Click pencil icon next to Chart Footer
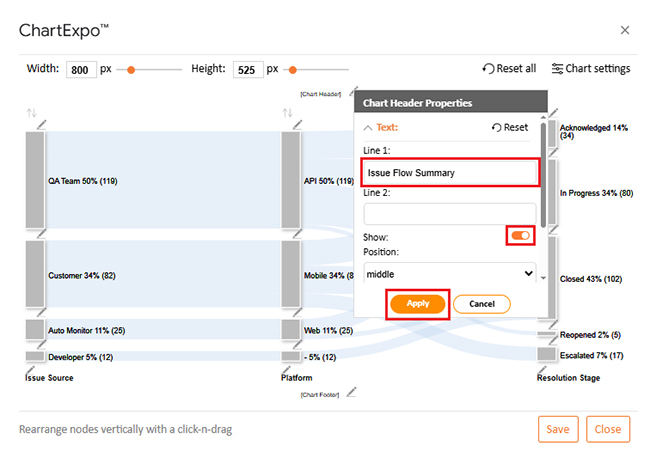 (350, 391)
